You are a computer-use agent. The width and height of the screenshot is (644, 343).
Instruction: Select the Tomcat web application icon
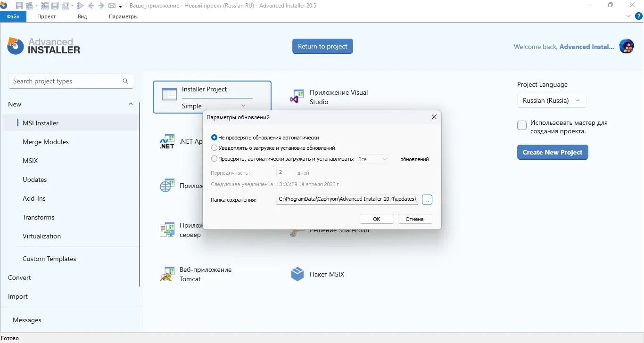pyautogui.click(x=167, y=273)
